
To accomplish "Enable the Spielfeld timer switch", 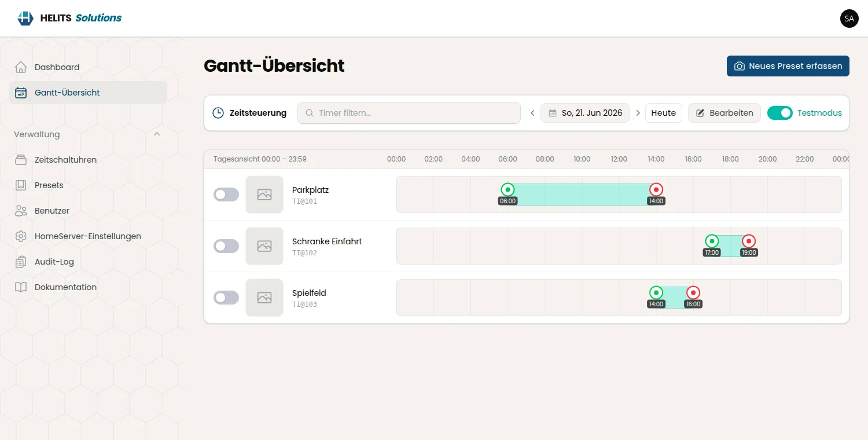I will point(226,298).
